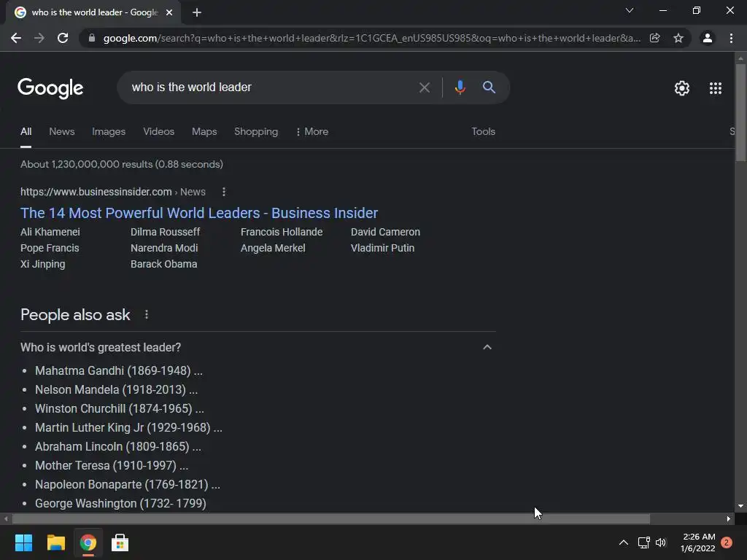This screenshot has width=747, height=560.
Task: Select the All search tab
Action: coord(26,131)
